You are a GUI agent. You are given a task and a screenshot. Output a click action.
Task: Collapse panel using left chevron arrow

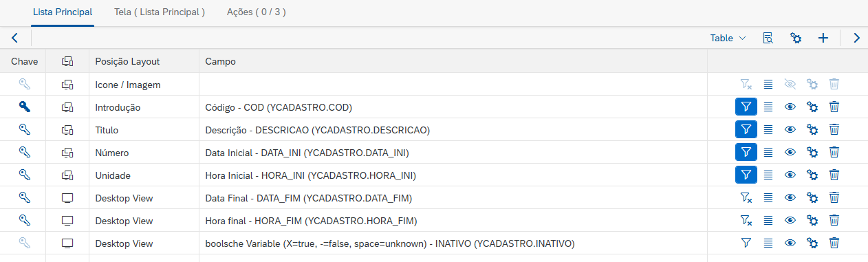(x=14, y=38)
